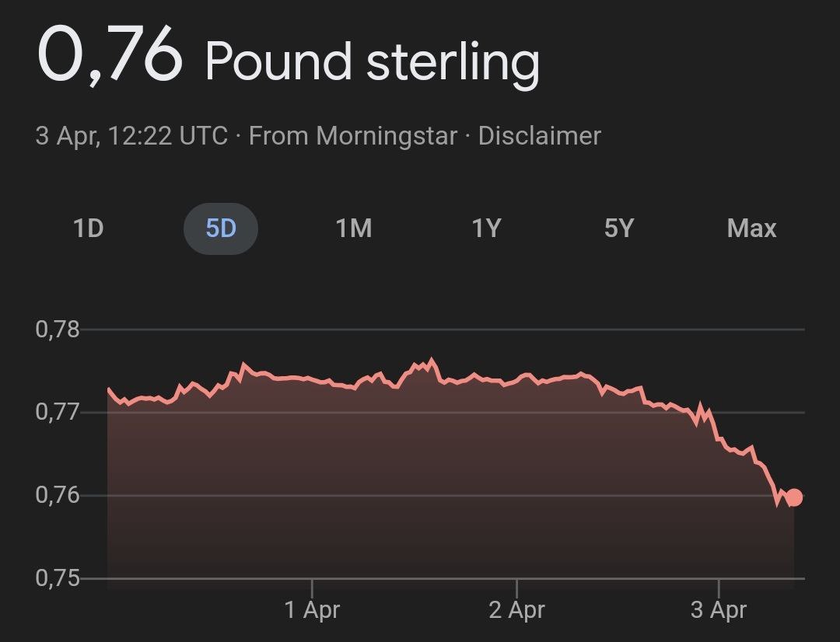Click the 3 Apr date axis label
840x642 pixels.
[719, 610]
